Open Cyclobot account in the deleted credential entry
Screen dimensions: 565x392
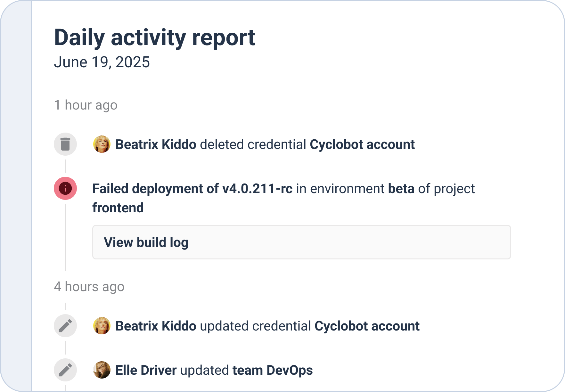[x=362, y=144]
